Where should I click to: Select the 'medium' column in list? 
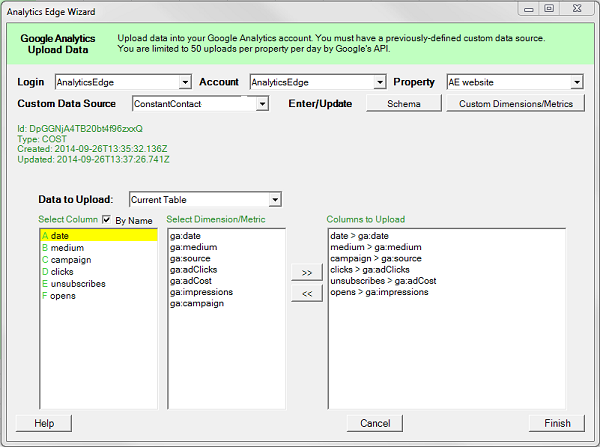[67, 248]
